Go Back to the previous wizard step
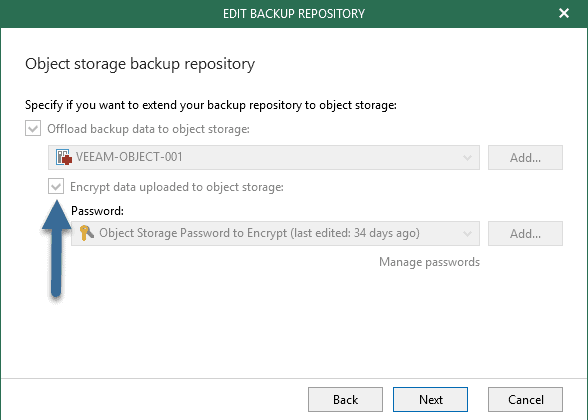This screenshot has height=420, width=588. pyautogui.click(x=345, y=399)
